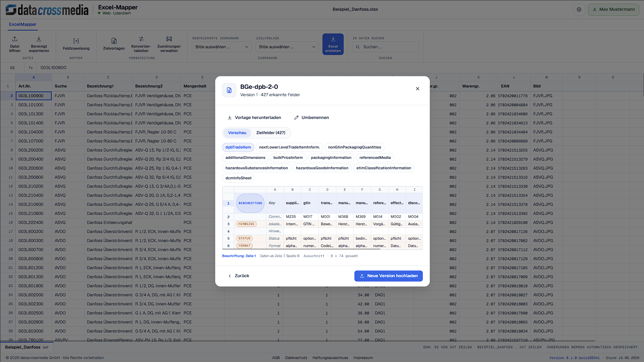Select bulkPriceInform sheet chip
Image resolution: width=644 pixels, height=362 pixels.
[288, 158]
